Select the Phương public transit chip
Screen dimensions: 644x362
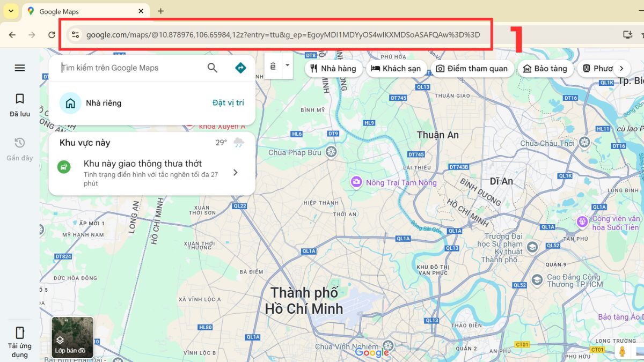pos(597,69)
